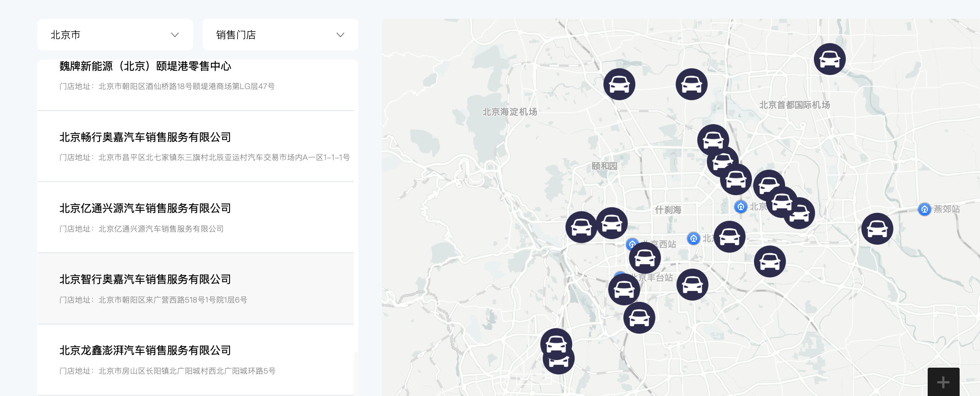Select car marker closest to 北京海淀机场 label
Image resolution: width=980 pixels, height=396 pixels.
pyautogui.click(x=619, y=84)
